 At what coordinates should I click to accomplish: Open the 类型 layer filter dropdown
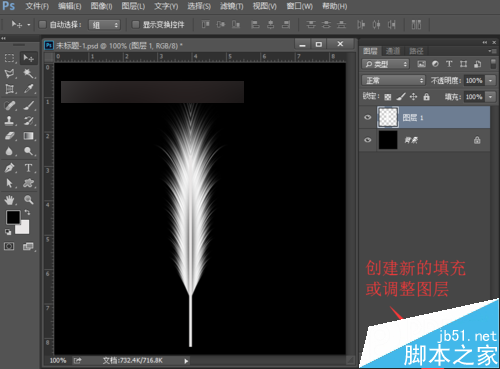coord(385,64)
